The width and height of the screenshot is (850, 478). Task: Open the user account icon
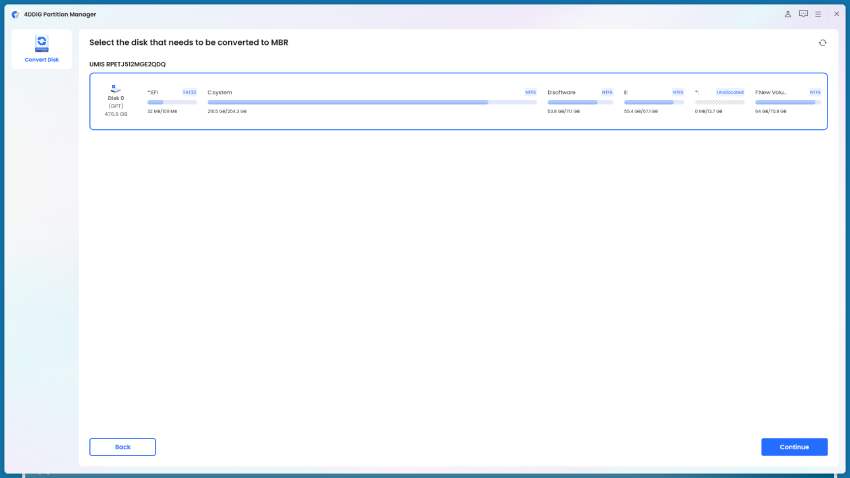click(x=788, y=14)
